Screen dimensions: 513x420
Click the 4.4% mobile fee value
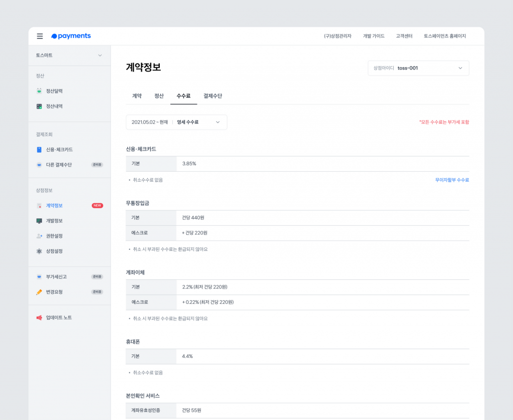tap(187, 356)
